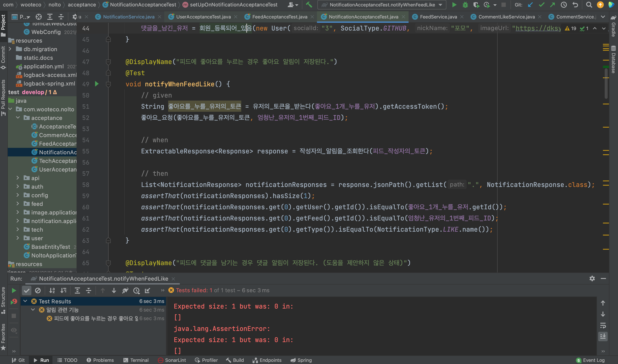The image size is (618, 364).
Task: Click the Debug bug icon in toolbar
Action: pos(465,5)
